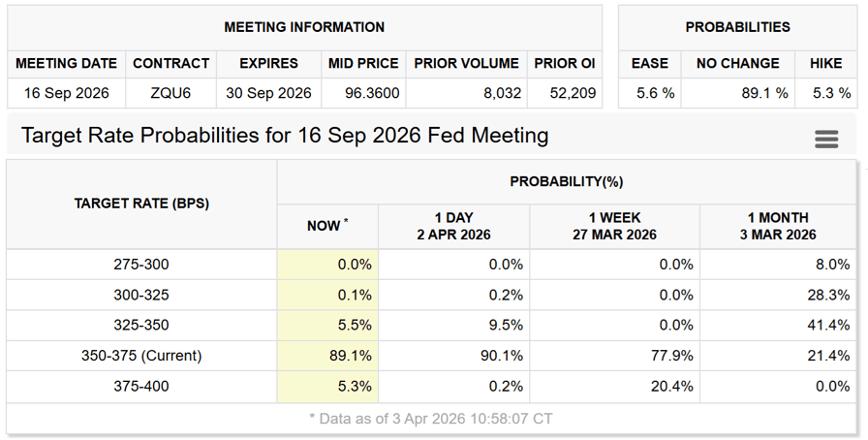
Task: Click the 1 DAY 2 APR 2026 header
Action: tap(454, 226)
